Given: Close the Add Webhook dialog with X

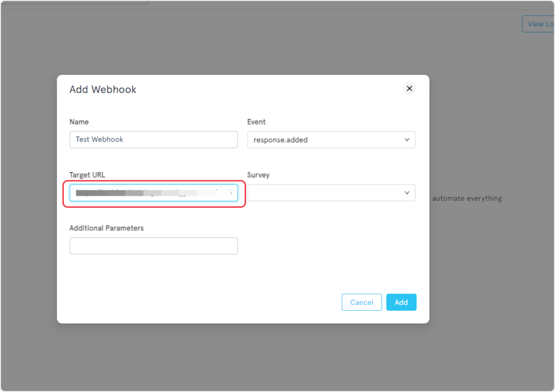Looking at the screenshot, I should point(409,88).
